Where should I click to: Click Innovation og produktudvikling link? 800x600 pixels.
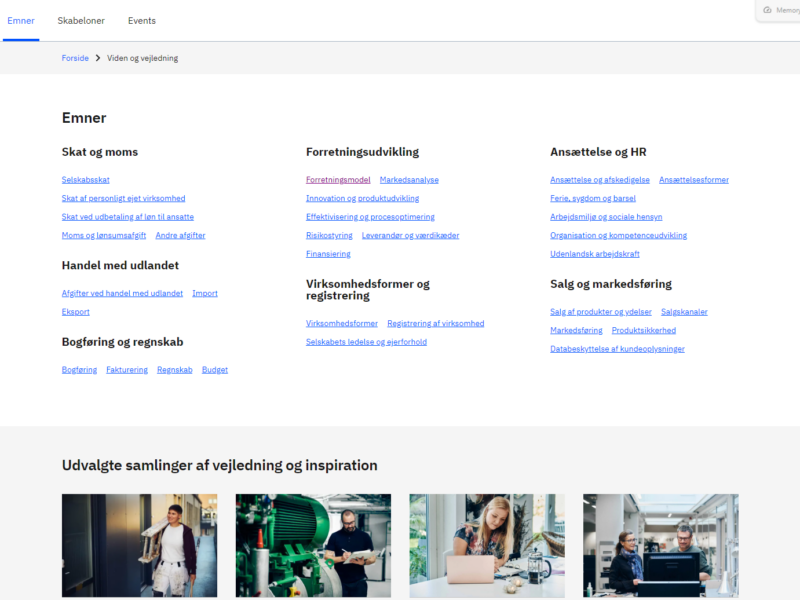point(362,198)
